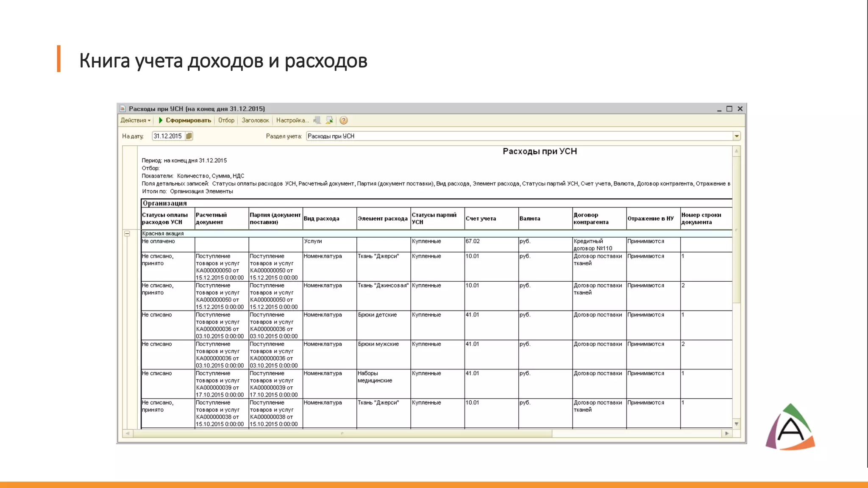Open the Настройка... settings dialog
Viewport: 868px width, 488px height.
[292, 120]
